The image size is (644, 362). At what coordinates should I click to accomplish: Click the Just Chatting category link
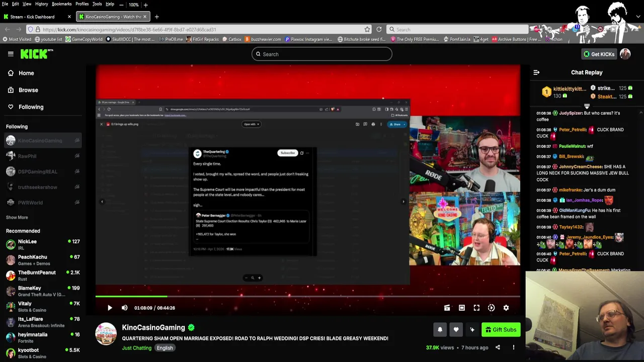[136, 348]
